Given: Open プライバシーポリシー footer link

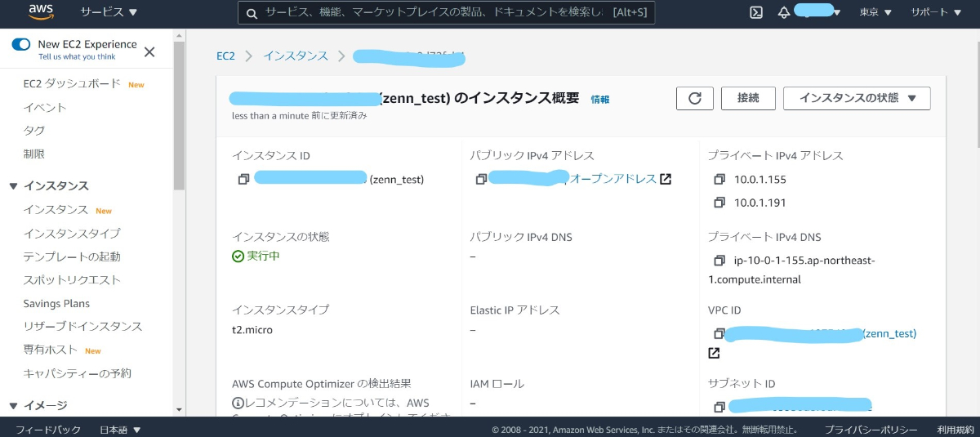Looking at the screenshot, I should [x=871, y=429].
